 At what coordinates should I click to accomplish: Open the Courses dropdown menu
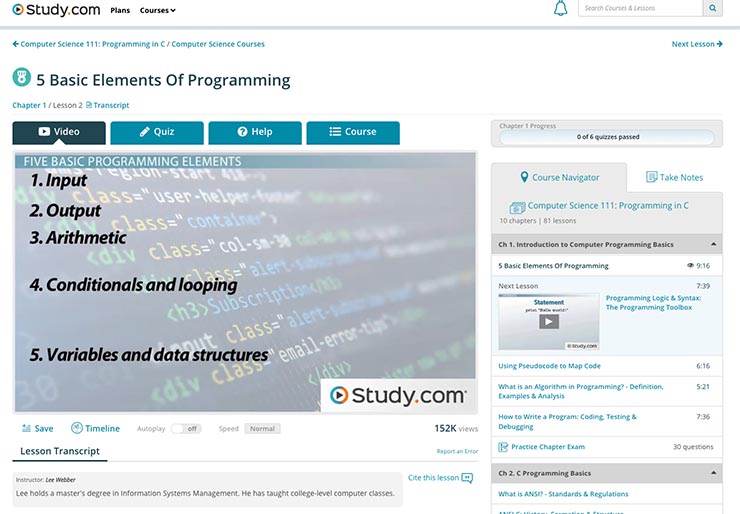coord(158,10)
